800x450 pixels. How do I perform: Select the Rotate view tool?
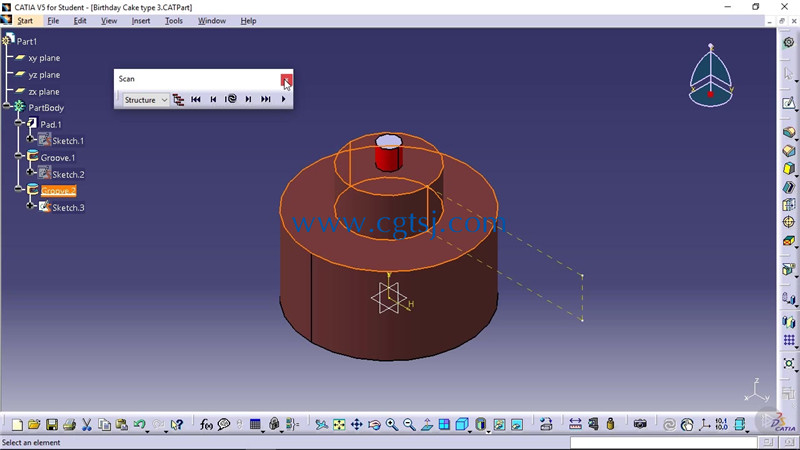click(374, 424)
